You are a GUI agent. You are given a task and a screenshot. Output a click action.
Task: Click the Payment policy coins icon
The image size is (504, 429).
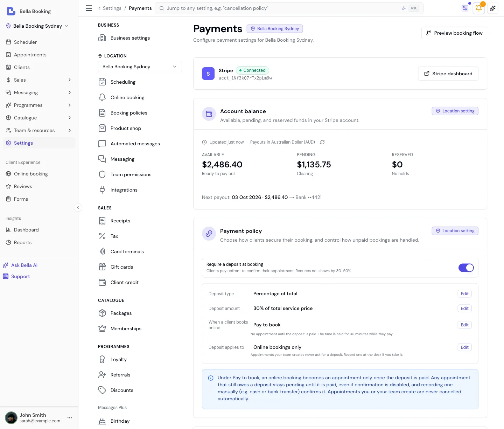tap(209, 234)
